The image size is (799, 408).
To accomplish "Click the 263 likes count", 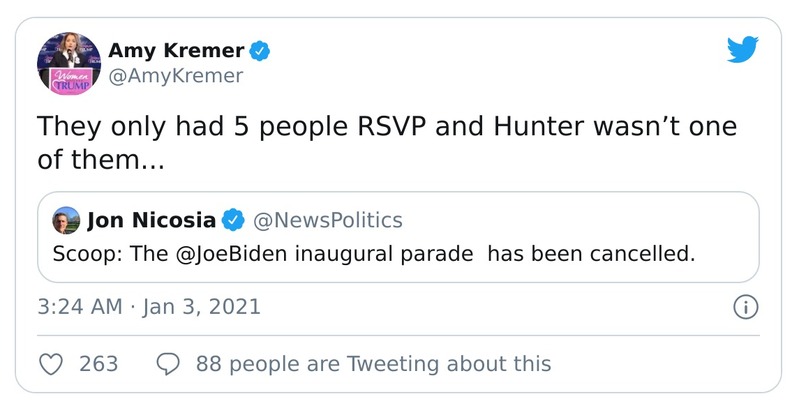I will [x=98, y=364].
